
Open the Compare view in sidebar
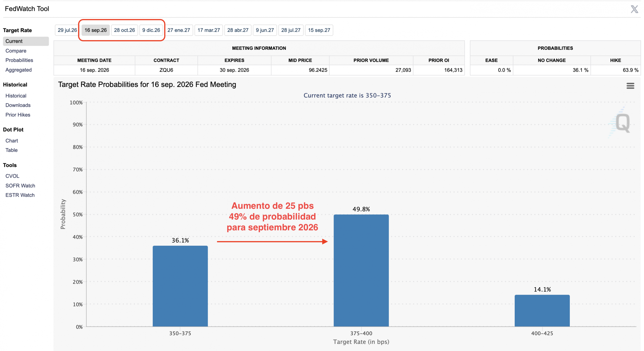point(16,51)
